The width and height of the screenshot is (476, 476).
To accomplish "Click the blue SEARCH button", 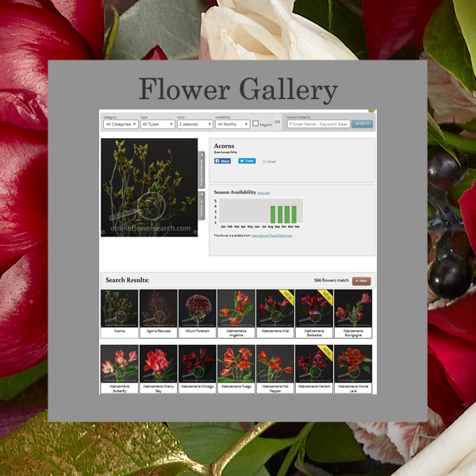I will coord(363,124).
